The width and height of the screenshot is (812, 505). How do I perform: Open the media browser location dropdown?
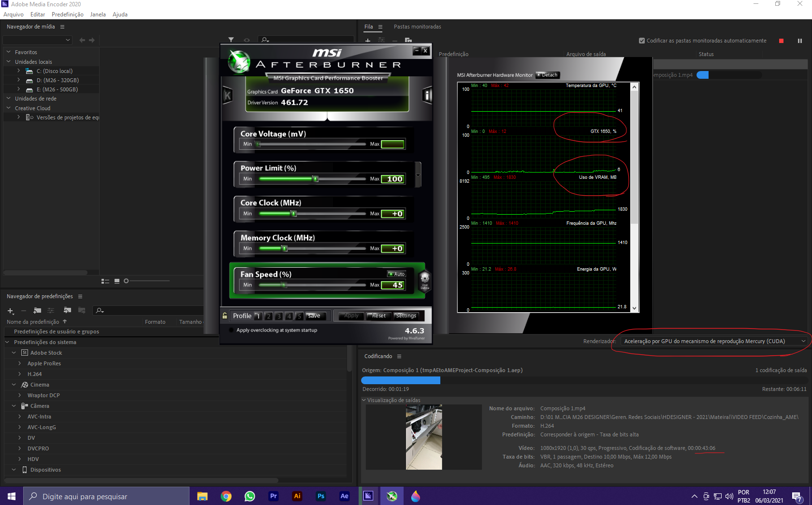pyautogui.click(x=38, y=40)
